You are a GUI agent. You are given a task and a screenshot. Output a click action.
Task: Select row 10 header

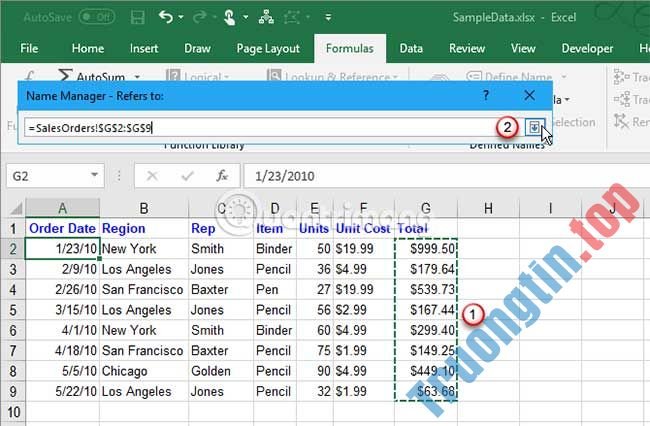(13, 412)
